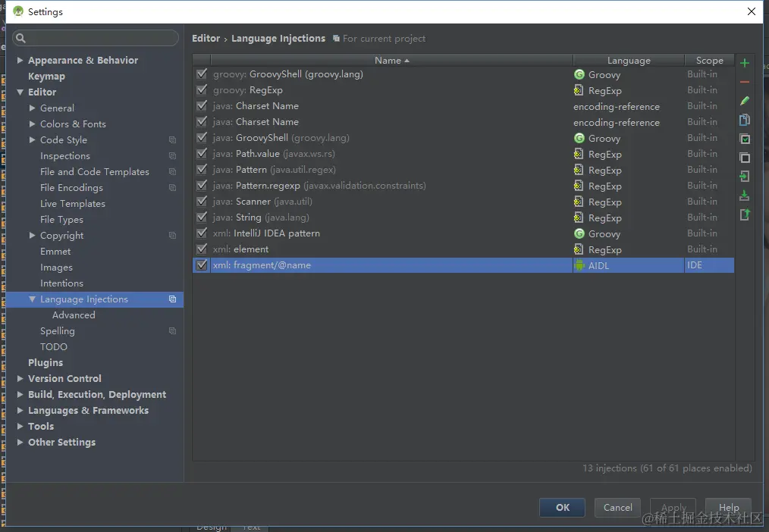Image resolution: width=769 pixels, height=532 pixels.
Task: Click the project-scope icon beside Inspections
Action: [173, 156]
